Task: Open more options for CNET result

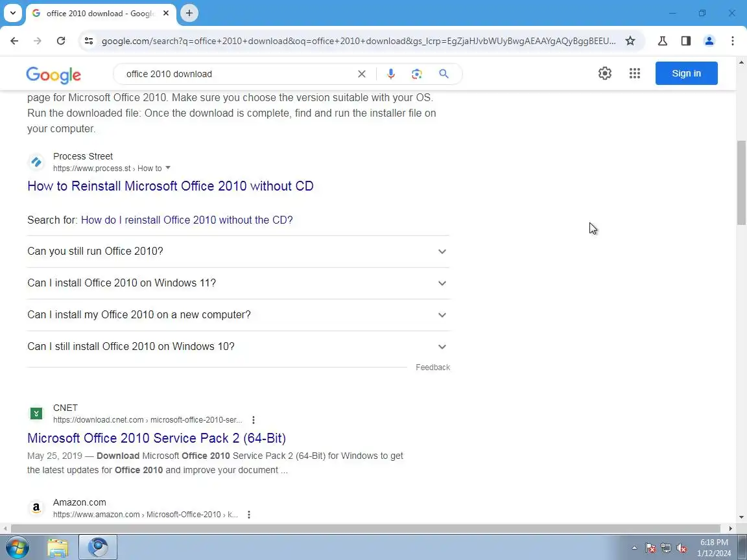Action: click(x=254, y=420)
